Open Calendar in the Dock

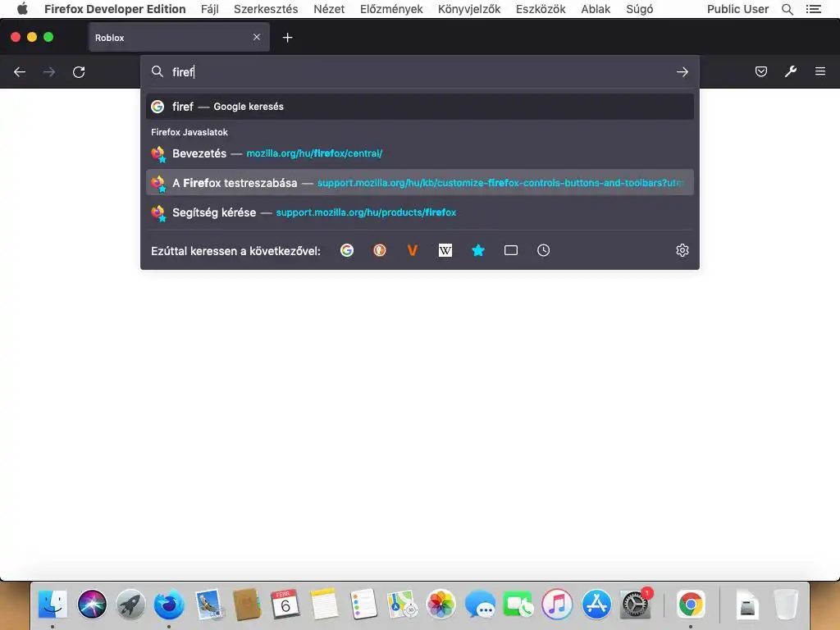[x=285, y=605]
